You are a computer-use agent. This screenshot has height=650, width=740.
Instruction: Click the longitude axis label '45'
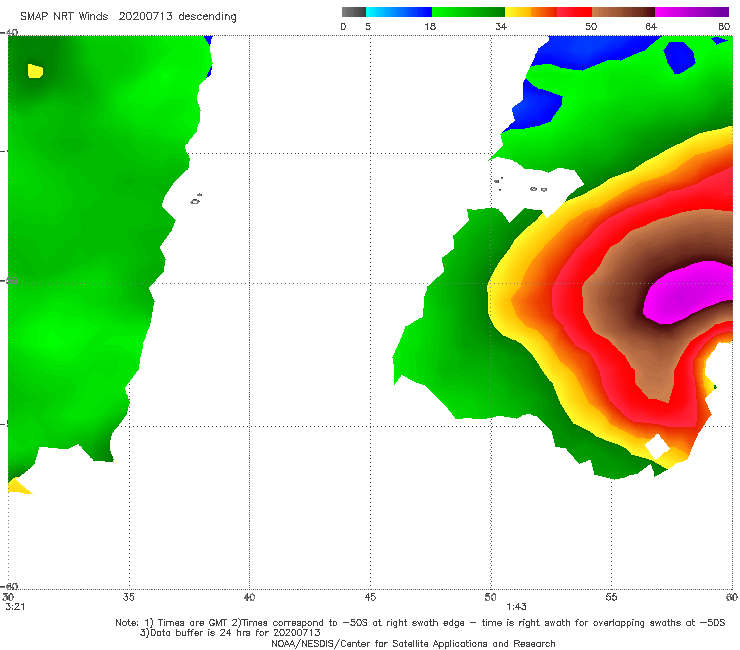(x=370, y=597)
